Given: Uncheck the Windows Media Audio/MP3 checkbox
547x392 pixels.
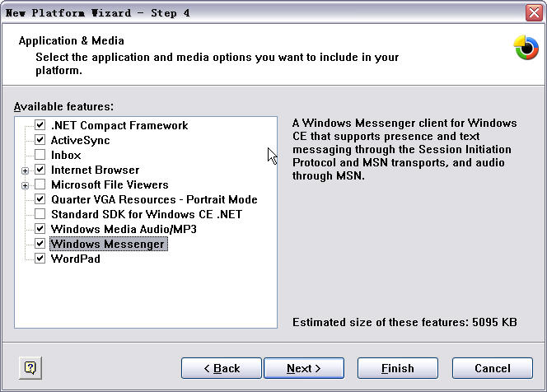Looking at the screenshot, I should pos(40,229).
